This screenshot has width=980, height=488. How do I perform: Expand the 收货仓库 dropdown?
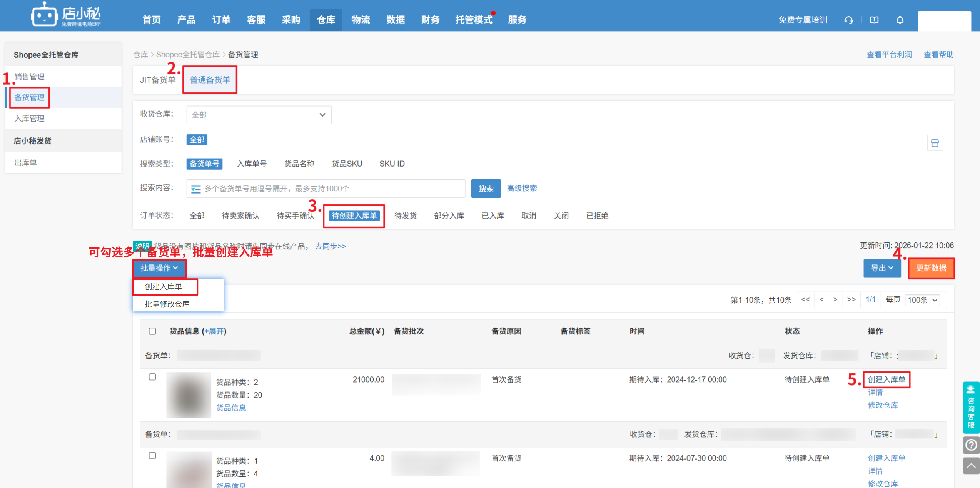pyautogui.click(x=259, y=115)
